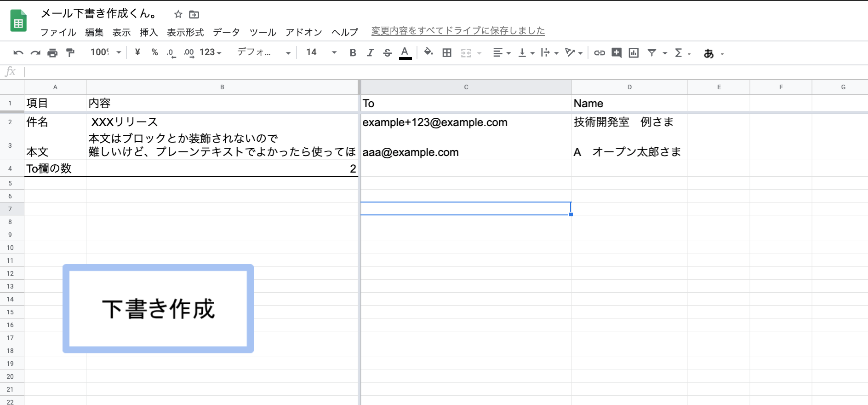Select the 件名 cell
This screenshot has width=868, height=405.
coord(55,122)
